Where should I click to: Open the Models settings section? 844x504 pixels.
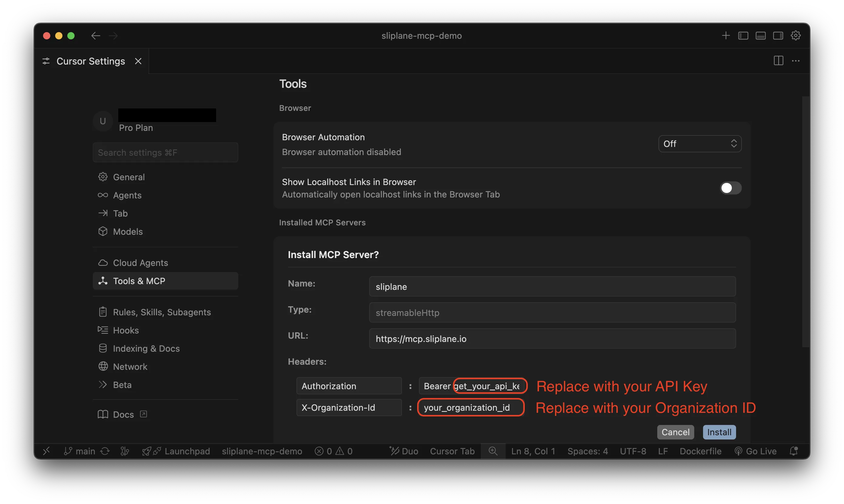[x=128, y=232]
